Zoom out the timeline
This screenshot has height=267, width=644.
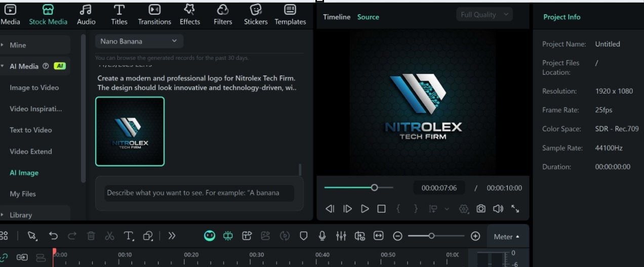click(397, 236)
